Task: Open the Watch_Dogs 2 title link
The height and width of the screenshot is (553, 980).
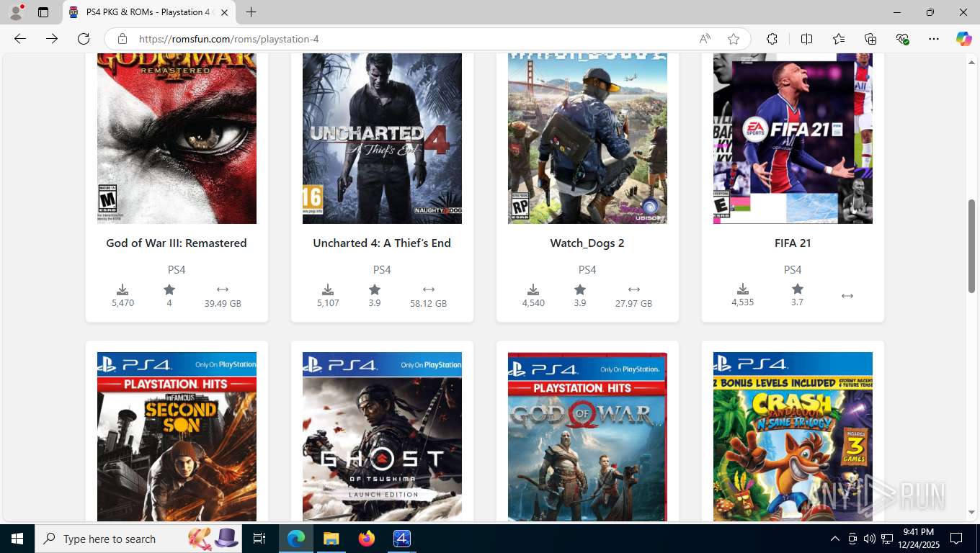Action: (x=587, y=243)
